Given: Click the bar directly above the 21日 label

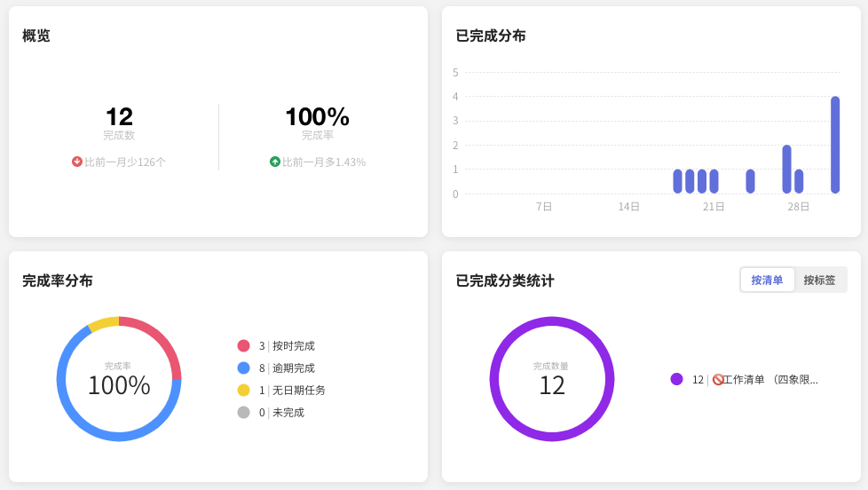Looking at the screenshot, I should point(714,182).
